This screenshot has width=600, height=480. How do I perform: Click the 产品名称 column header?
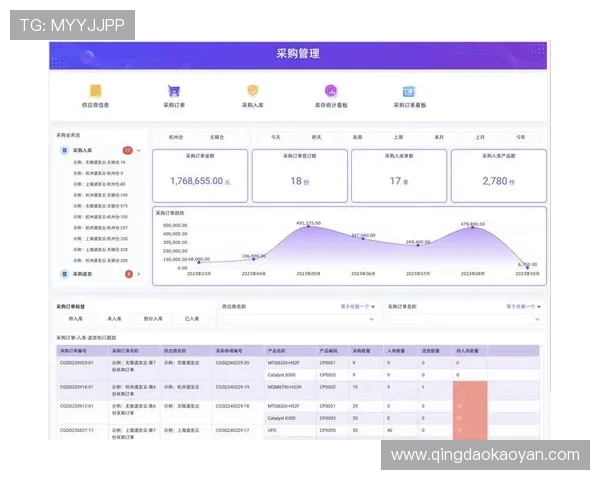(290, 351)
